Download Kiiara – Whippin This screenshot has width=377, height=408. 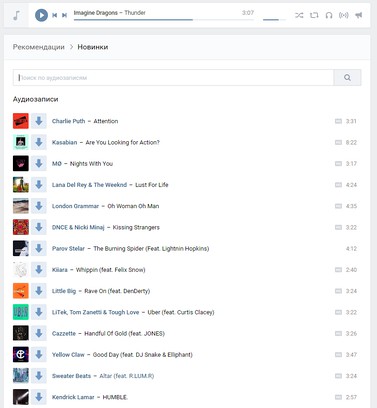[x=39, y=270]
